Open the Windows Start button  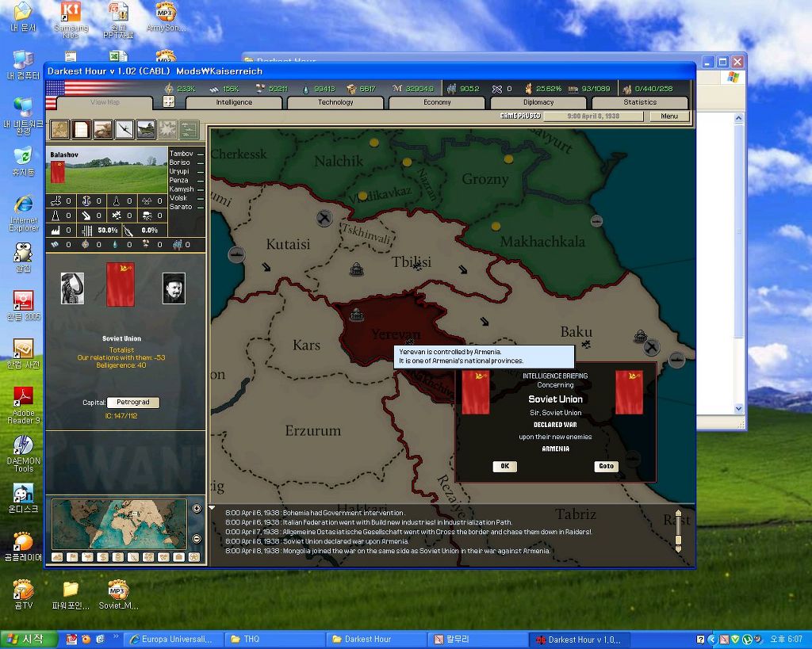[29, 639]
